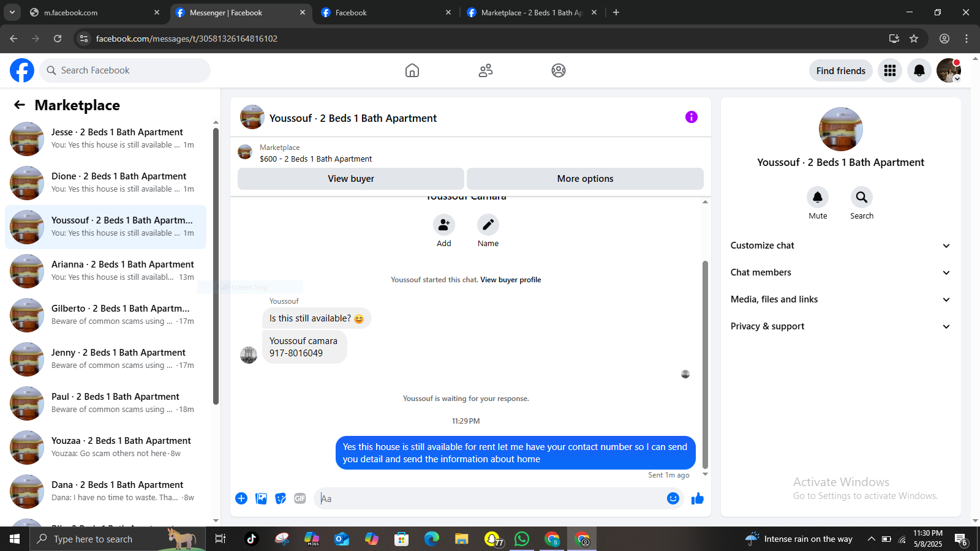Open the Friends icon in the top navigation

click(x=486, y=70)
